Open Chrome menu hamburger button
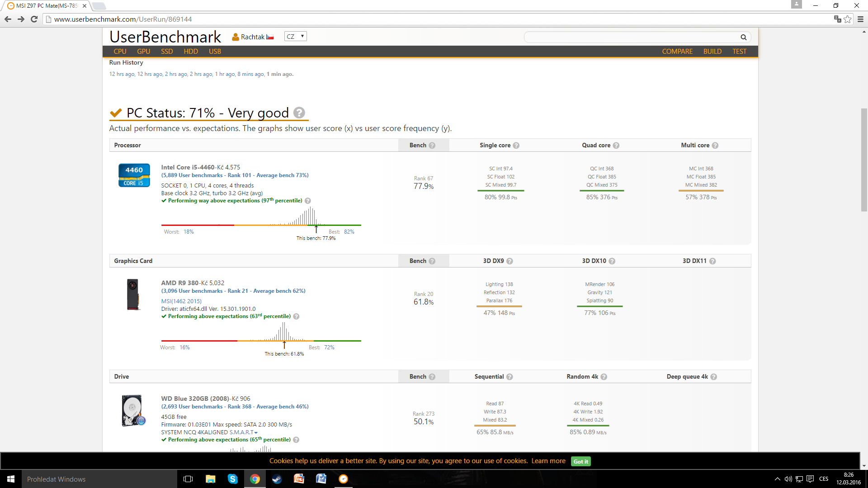 (x=860, y=19)
